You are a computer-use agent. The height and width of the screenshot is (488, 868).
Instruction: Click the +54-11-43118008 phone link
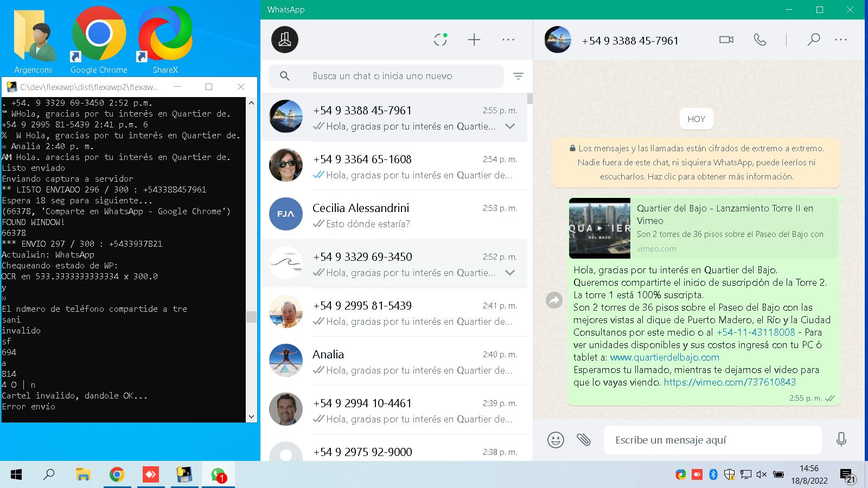pyautogui.click(x=755, y=332)
